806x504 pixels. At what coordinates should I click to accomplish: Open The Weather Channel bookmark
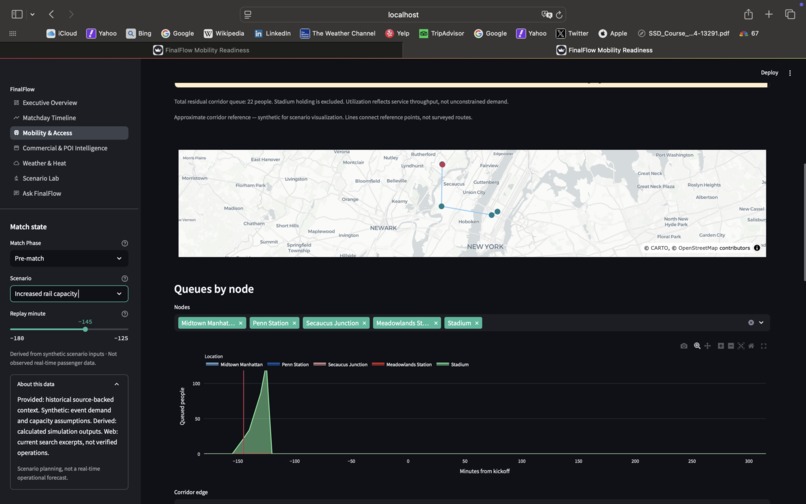pyautogui.click(x=338, y=33)
